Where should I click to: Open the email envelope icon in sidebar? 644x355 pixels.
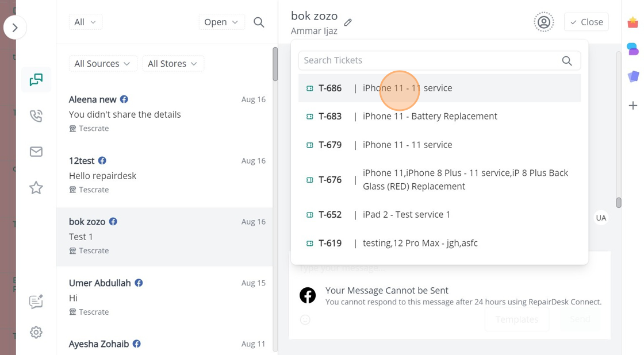36,152
